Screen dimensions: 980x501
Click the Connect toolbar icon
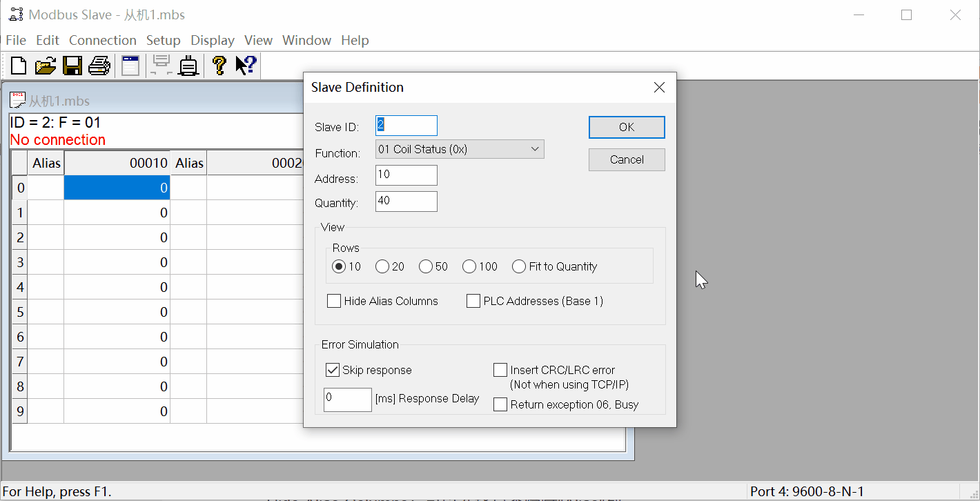162,66
